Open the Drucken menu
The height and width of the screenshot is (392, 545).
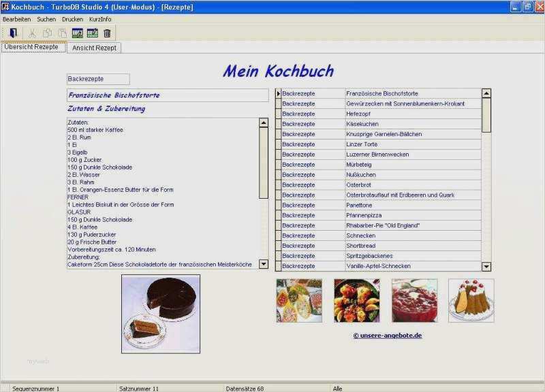pos(72,20)
